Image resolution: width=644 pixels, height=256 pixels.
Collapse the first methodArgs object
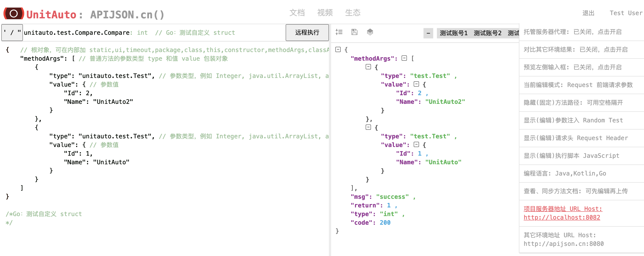[x=368, y=67]
